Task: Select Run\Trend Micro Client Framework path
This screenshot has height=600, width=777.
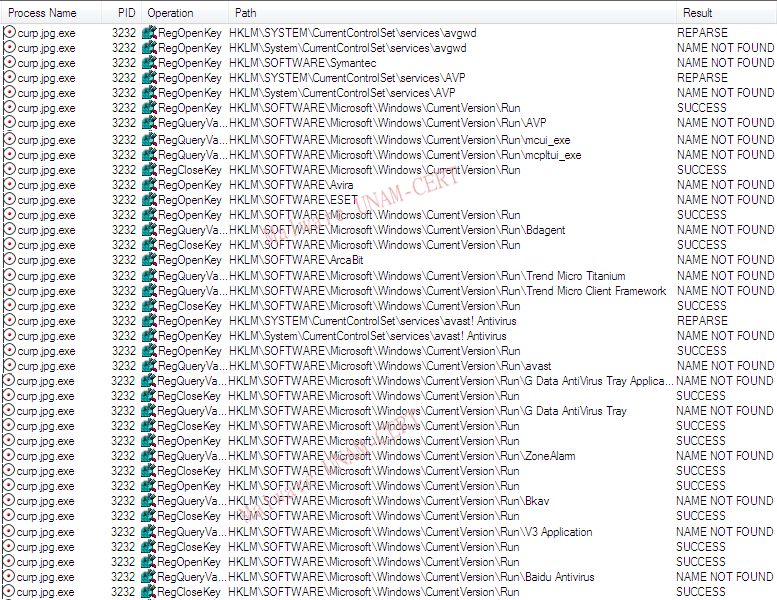Action: click(x=447, y=291)
